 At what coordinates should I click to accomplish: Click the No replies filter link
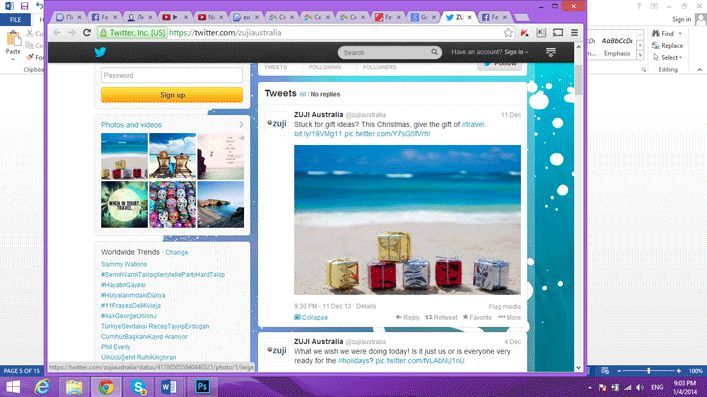[x=325, y=94]
